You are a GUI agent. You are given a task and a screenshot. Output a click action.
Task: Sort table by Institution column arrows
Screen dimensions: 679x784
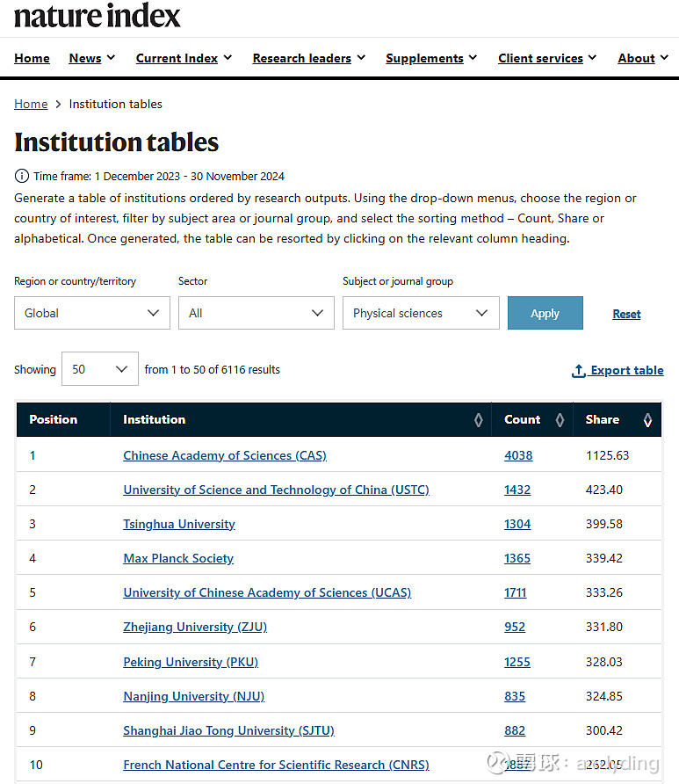tap(478, 420)
